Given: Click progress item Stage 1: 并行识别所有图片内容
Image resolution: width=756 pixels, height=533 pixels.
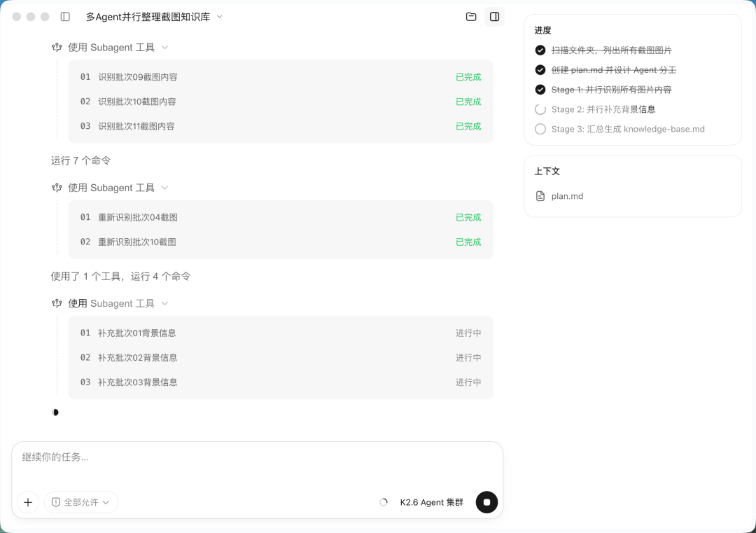Looking at the screenshot, I should point(611,90).
